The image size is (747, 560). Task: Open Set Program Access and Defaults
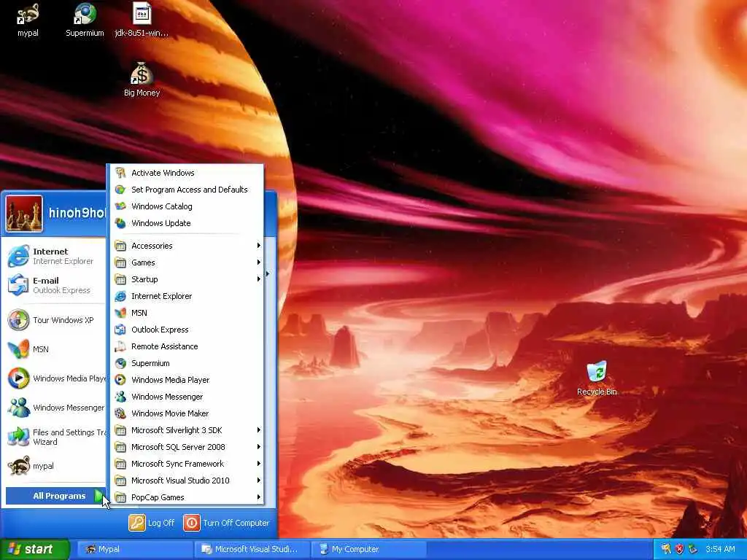(x=187, y=190)
